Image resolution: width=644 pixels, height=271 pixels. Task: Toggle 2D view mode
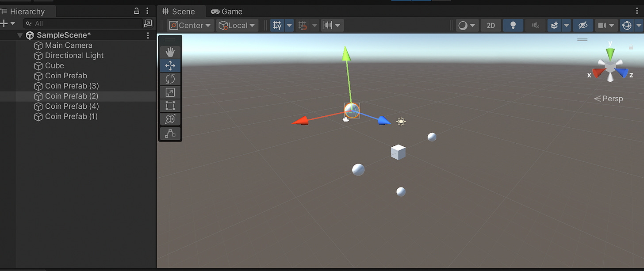pyautogui.click(x=491, y=26)
